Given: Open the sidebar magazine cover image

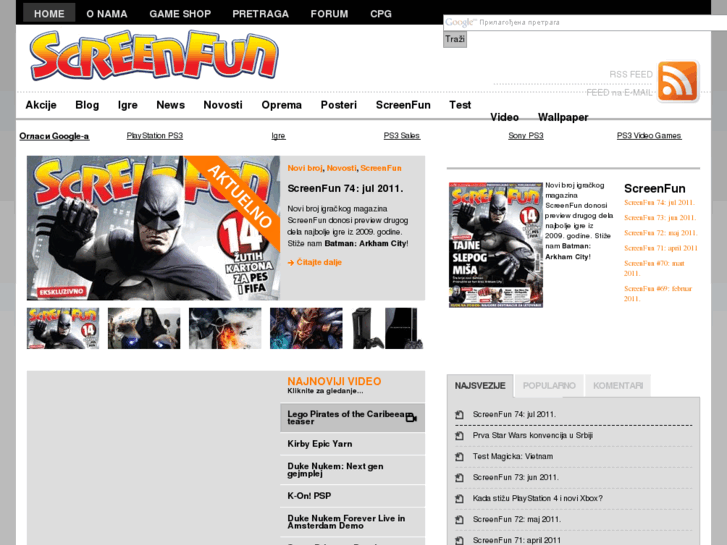Looking at the screenshot, I should click(496, 245).
